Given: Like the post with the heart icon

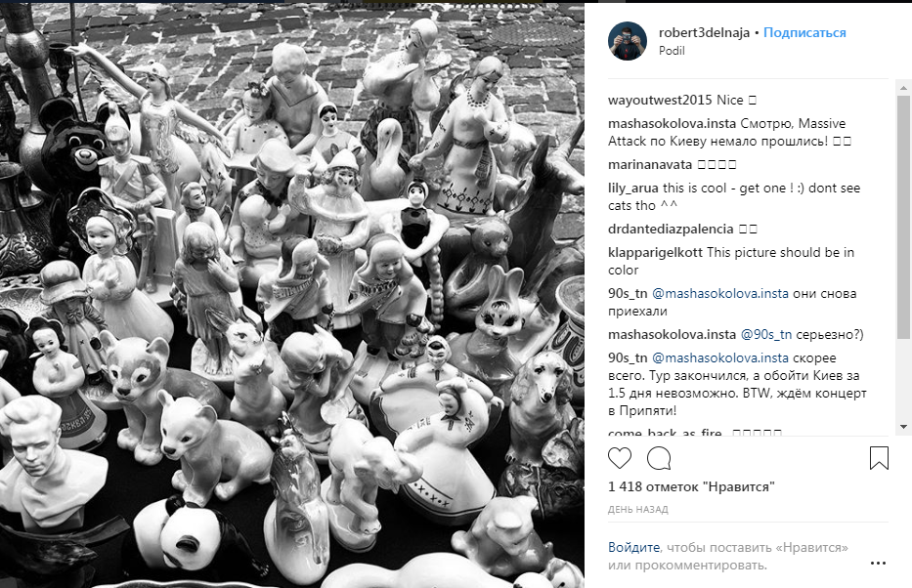Looking at the screenshot, I should click(620, 458).
